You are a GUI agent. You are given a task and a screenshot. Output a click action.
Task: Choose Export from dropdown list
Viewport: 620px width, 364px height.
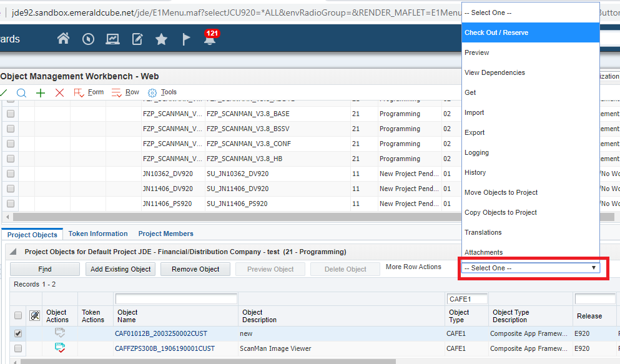(531, 132)
